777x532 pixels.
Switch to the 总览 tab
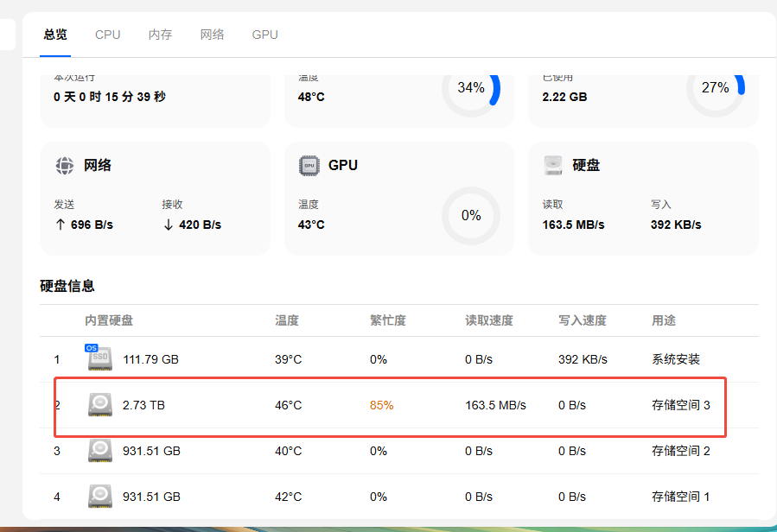click(x=55, y=35)
